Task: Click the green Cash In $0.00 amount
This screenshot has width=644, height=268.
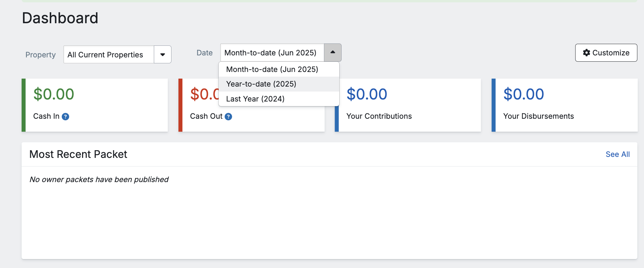Action: pyautogui.click(x=54, y=94)
